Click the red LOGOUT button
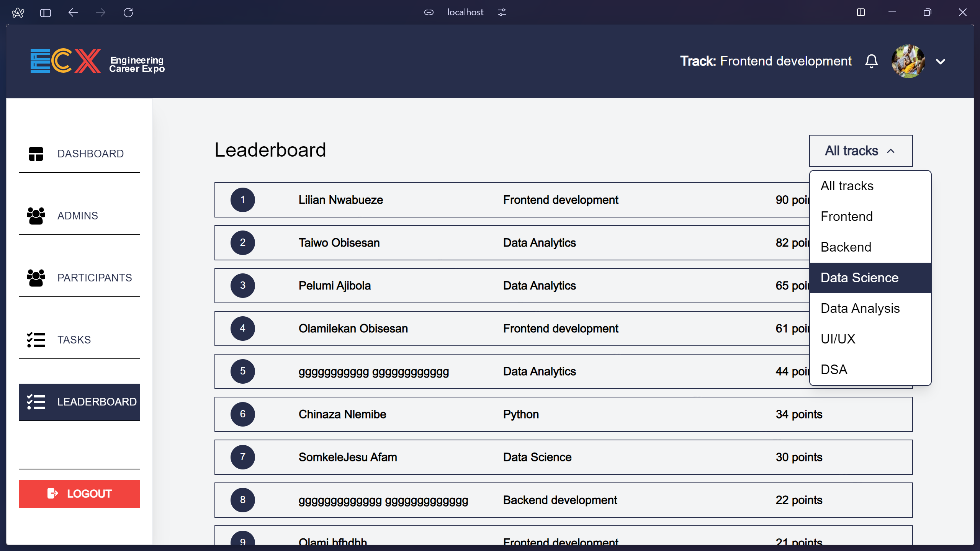This screenshot has width=980, height=551. point(80,494)
